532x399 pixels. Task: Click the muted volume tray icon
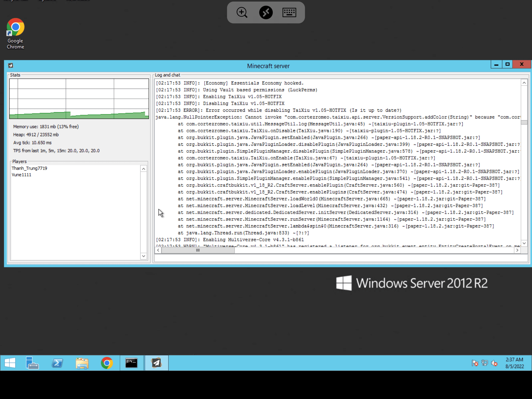(494, 363)
